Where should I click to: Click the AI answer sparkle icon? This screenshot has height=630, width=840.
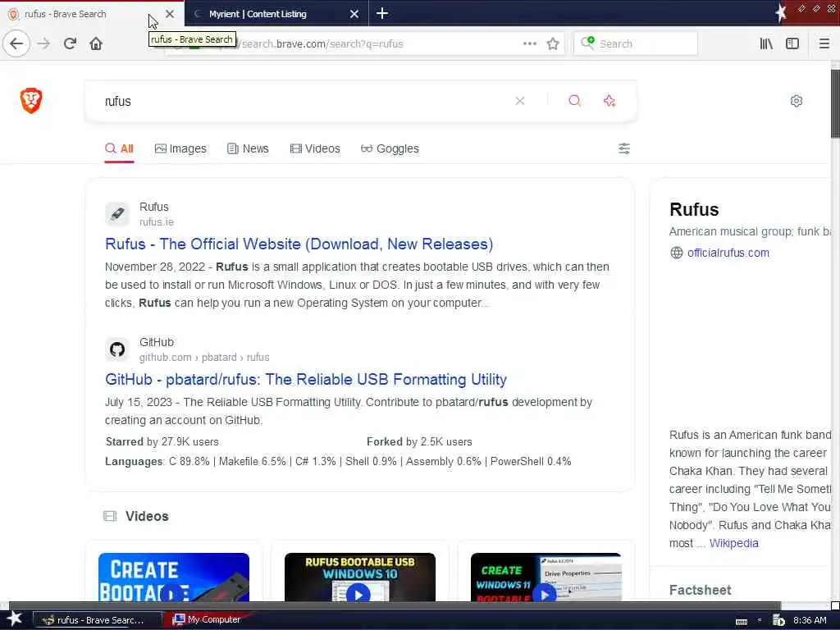609,101
